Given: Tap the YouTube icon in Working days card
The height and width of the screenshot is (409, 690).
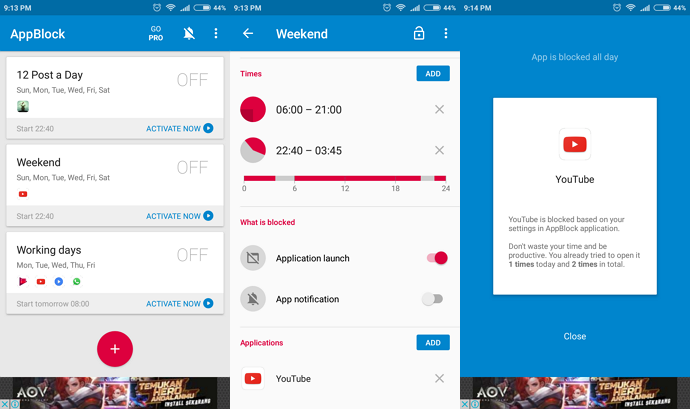Looking at the screenshot, I should 41,281.
